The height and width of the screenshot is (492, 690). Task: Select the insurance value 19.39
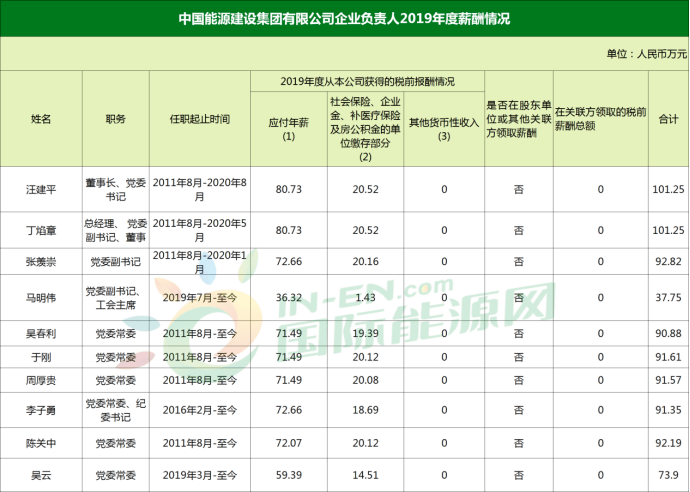click(x=365, y=333)
